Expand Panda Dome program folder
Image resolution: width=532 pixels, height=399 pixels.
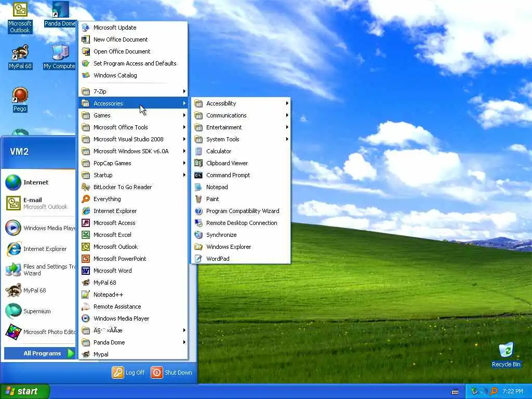pos(133,342)
